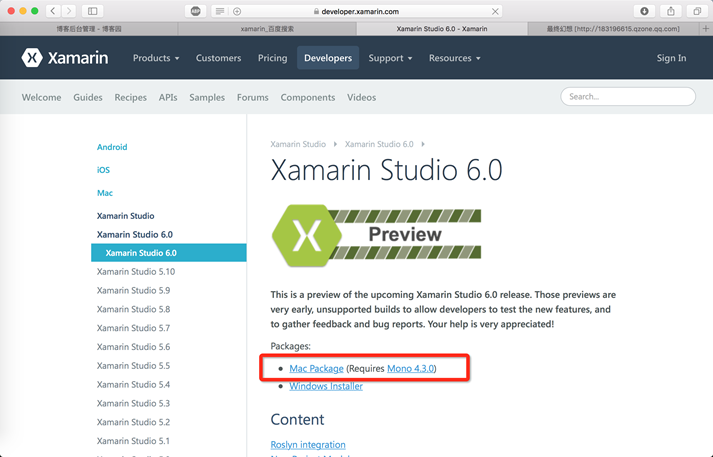Image resolution: width=713 pixels, height=457 pixels.
Task: Open the APIs section
Action: click(168, 97)
